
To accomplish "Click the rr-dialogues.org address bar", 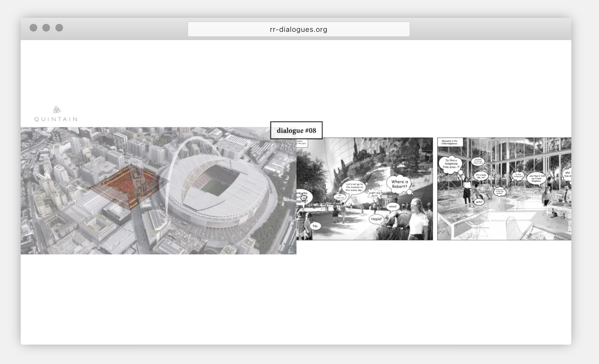I will (299, 29).
